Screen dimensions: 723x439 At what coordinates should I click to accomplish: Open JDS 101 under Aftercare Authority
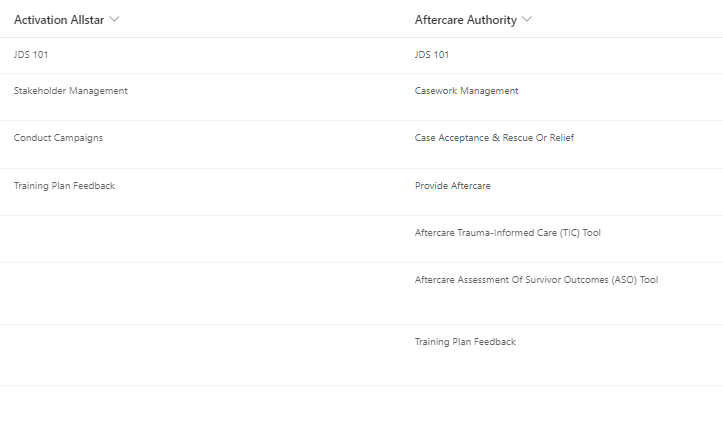(x=432, y=54)
